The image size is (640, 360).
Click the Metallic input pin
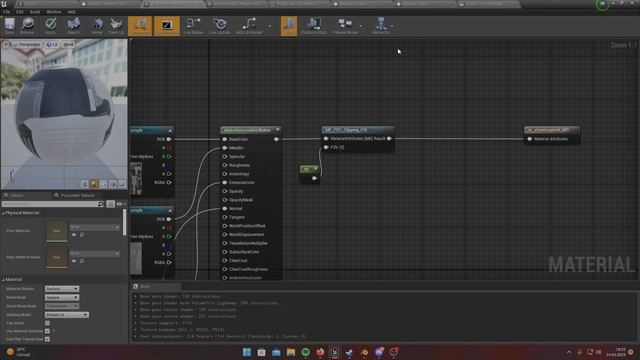coord(225,148)
